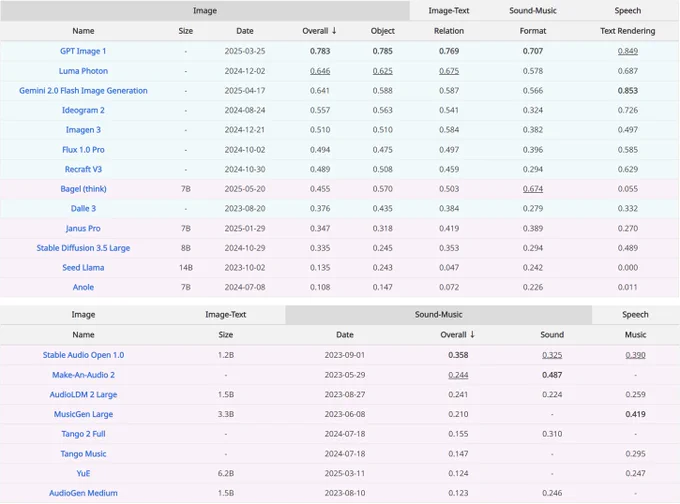Open Tango Music link
This screenshot has height=504, width=680.
pyautogui.click(x=83, y=454)
